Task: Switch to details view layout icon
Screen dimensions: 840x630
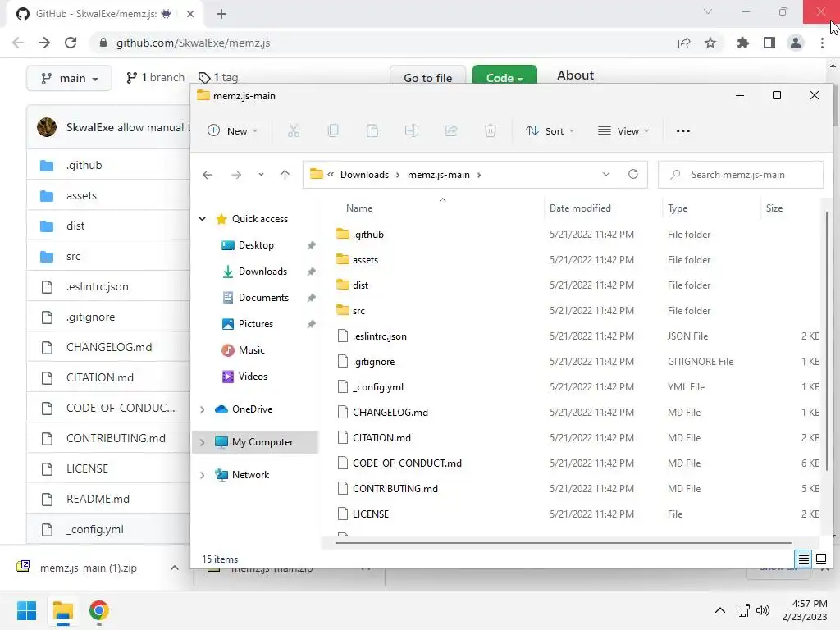Action: [804, 559]
